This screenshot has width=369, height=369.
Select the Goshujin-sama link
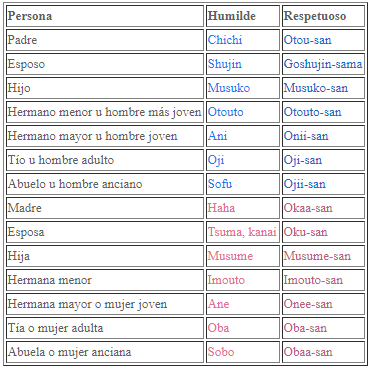[323, 64]
